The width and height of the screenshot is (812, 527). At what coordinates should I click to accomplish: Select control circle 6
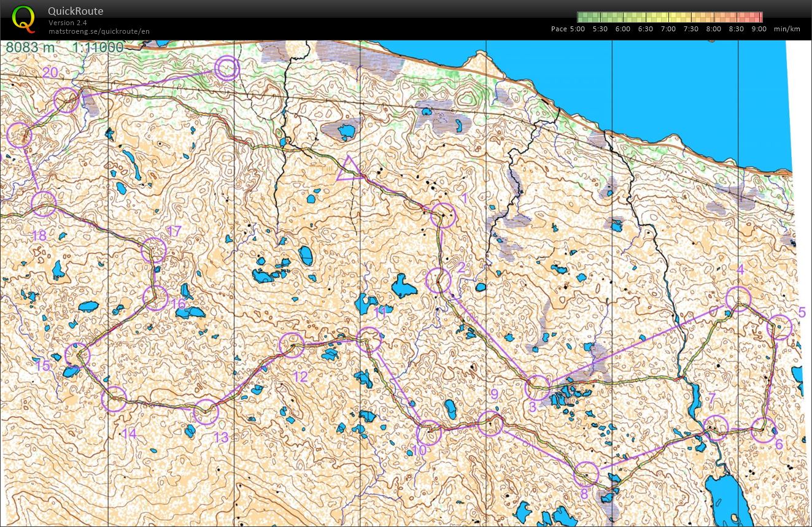pyautogui.click(x=763, y=430)
